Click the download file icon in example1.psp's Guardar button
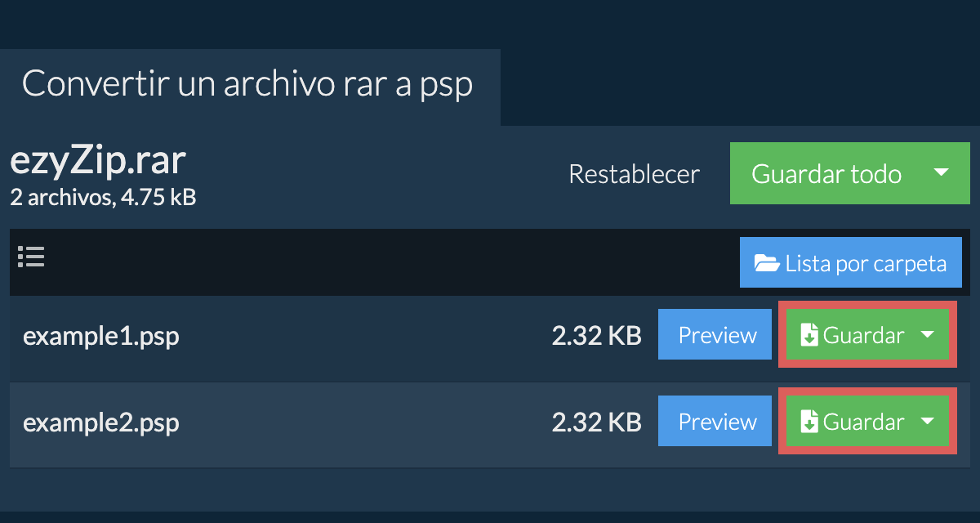Image resolution: width=980 pixels, height=523 pixels. [808, 336]
